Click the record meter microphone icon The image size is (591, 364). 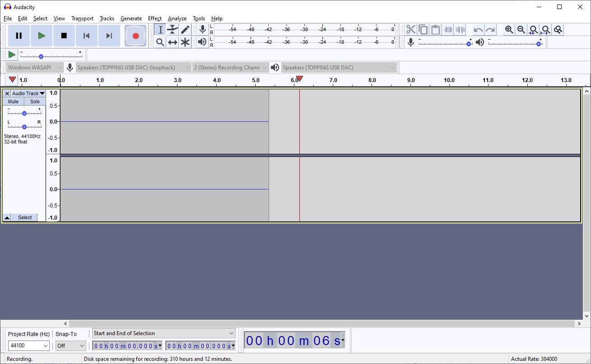203,30
